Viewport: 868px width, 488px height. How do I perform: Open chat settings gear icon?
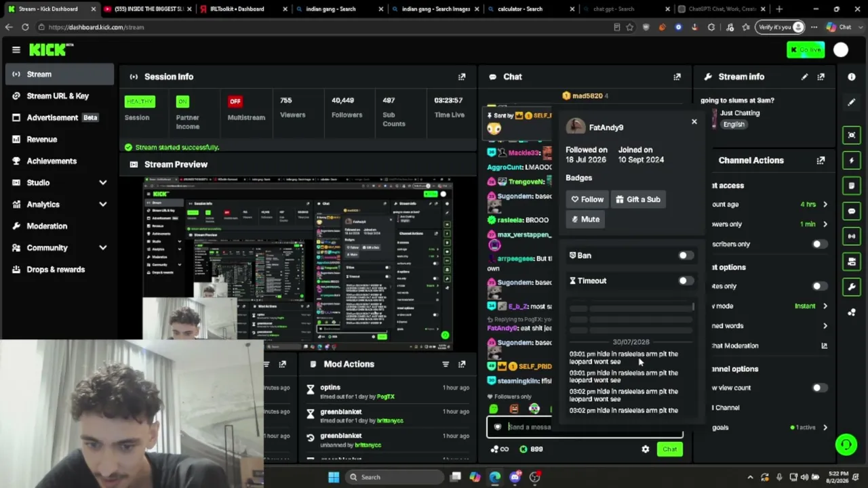(x=646, y=449)
